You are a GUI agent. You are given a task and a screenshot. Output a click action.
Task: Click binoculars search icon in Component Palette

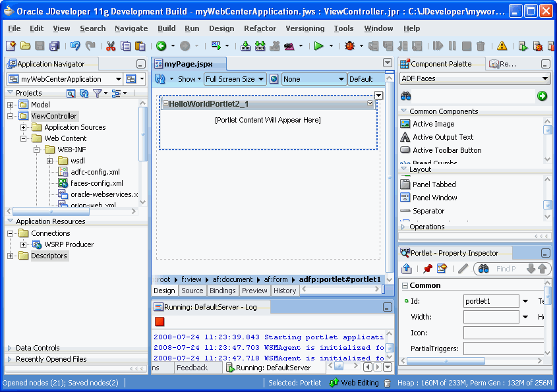(405, 96)
